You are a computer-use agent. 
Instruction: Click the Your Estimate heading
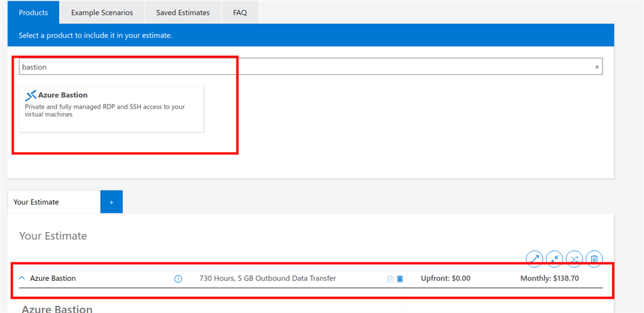pyautogui.click(x=53, y=236)
